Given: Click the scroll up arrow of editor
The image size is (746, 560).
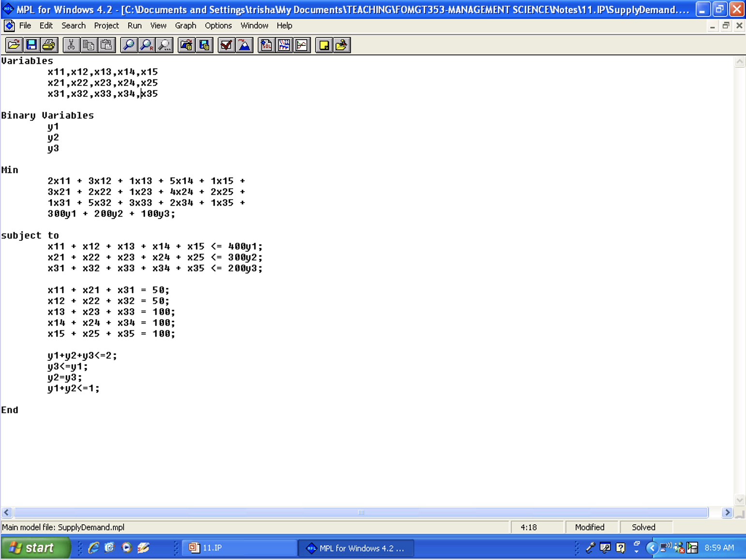Looking at the screenshot, I should (740, 62).
